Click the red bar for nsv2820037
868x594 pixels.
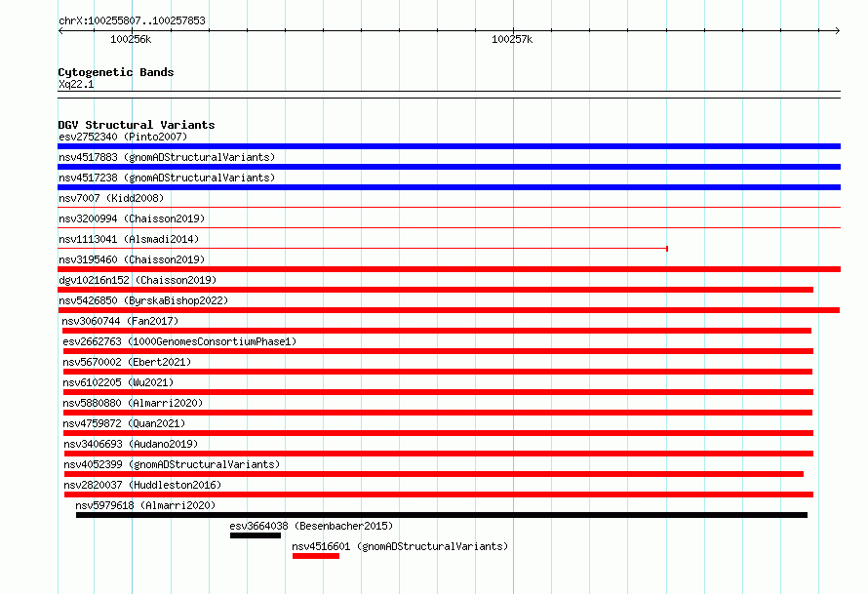(x=439, y=495)
